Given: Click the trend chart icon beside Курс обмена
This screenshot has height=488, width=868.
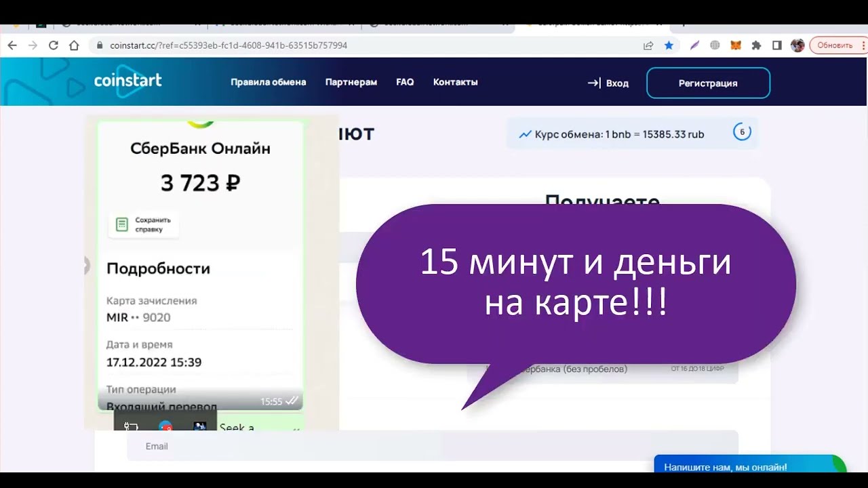Looking at the screenshot, I should point(525,134).
